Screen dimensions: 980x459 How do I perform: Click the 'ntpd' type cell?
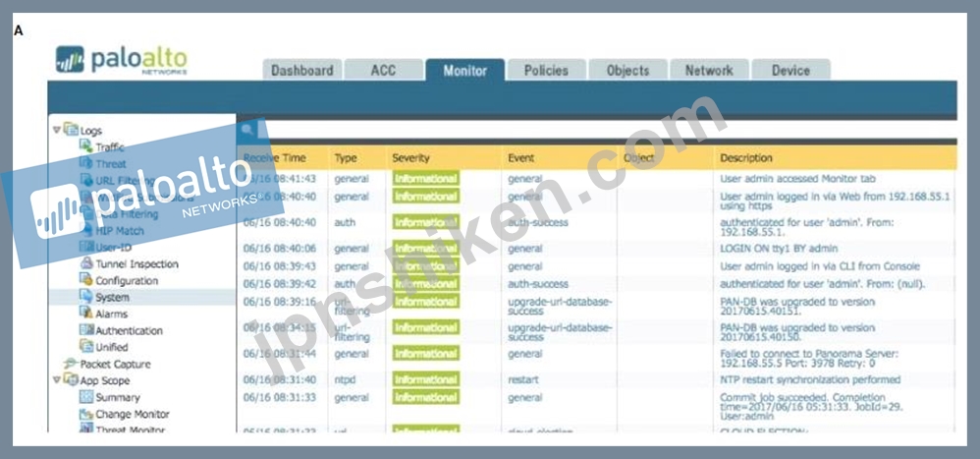(x=346, y=379)
